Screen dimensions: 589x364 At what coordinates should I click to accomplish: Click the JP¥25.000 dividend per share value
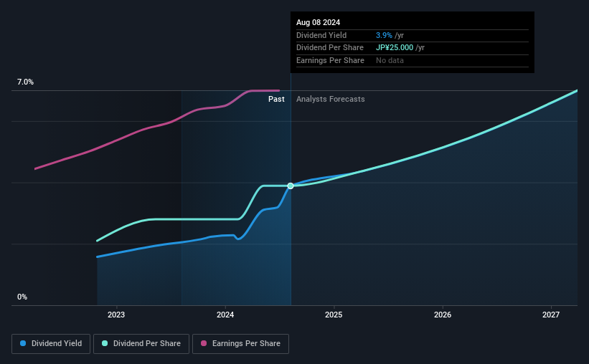395,48
